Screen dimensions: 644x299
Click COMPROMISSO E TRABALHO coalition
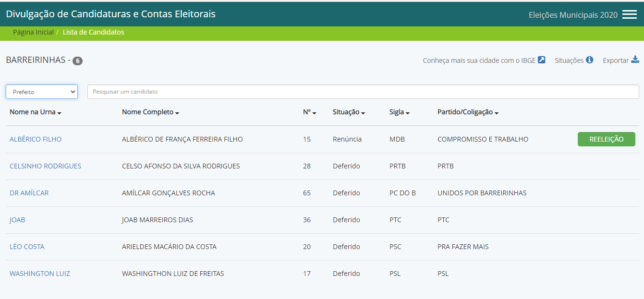point(483,139)
